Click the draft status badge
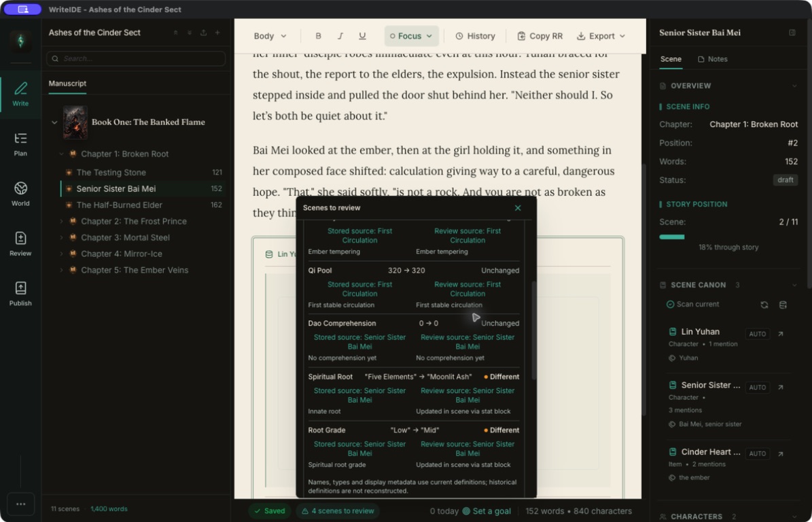Viewport: 812px width, 522px height. 785,180
